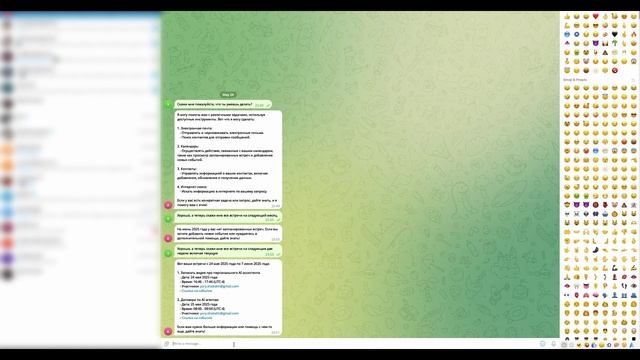Viewport: 640px width, 360px height.
Task: Click the line '4. Интернет-поиск:'
Action: click(192, 187)
